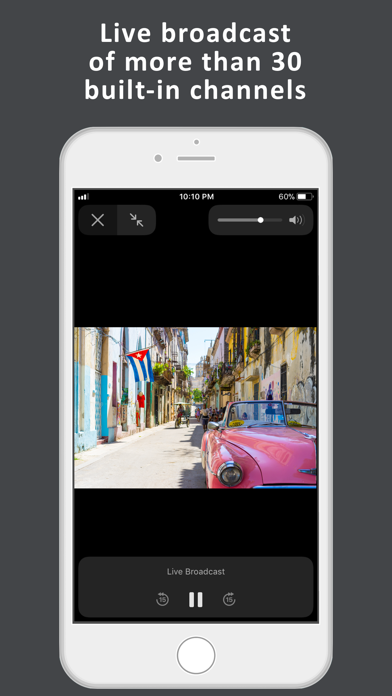Rewind 15 seconds
392x696 pixels.
[162, 599]
